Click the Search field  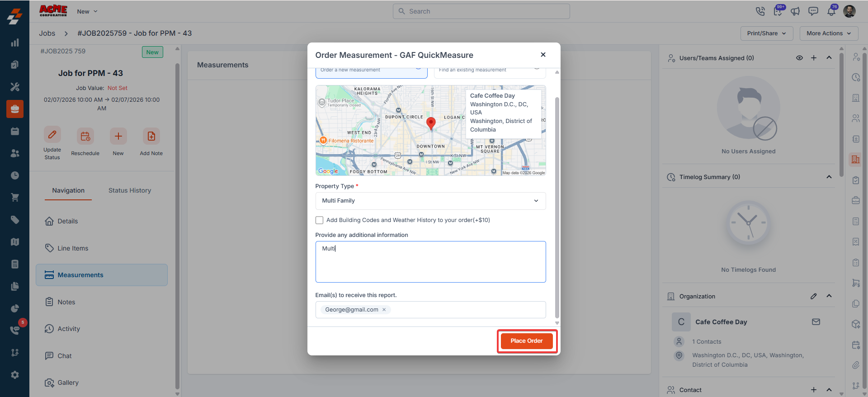pyautogui.click(x=481, y=11)
